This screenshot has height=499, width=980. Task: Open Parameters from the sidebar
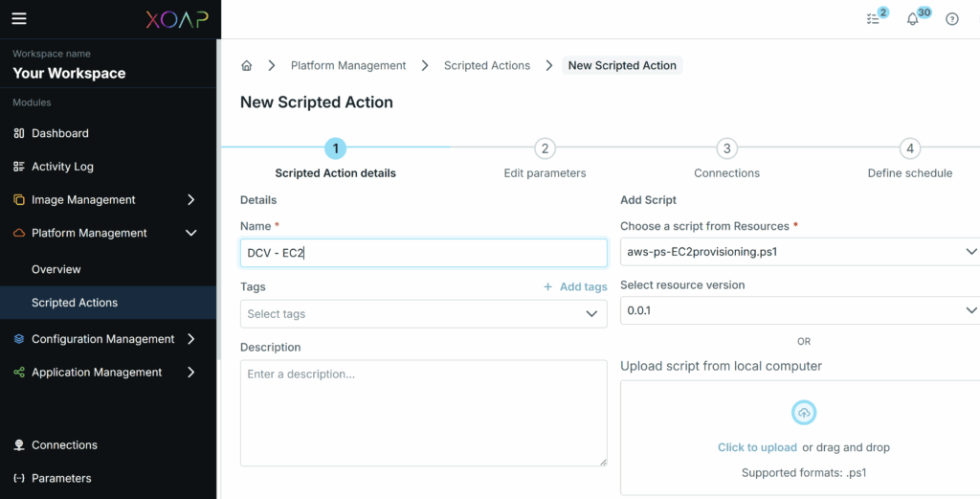(x=61, y=478)
